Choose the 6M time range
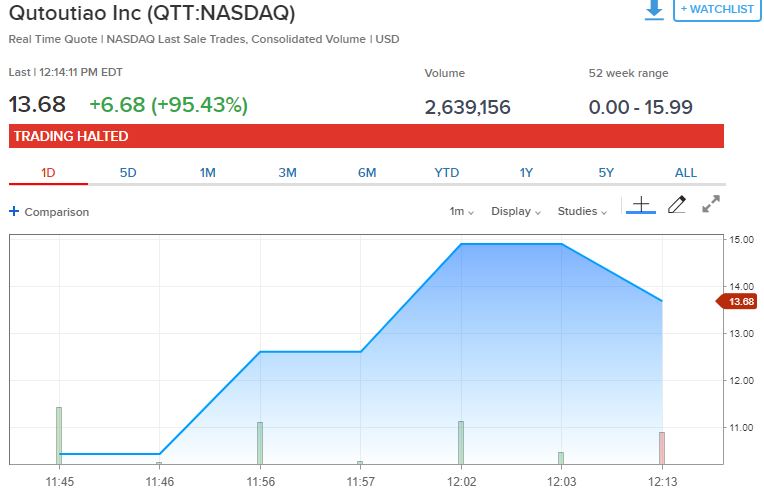Image resolution: width=764 pixels, height=493 pixels. tap(367, 172)
